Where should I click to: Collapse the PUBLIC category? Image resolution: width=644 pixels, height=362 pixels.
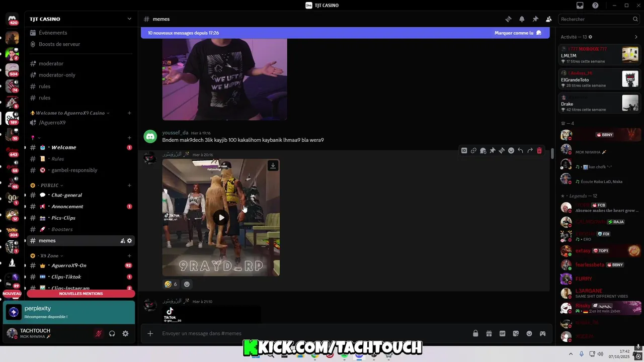[47, 186]
